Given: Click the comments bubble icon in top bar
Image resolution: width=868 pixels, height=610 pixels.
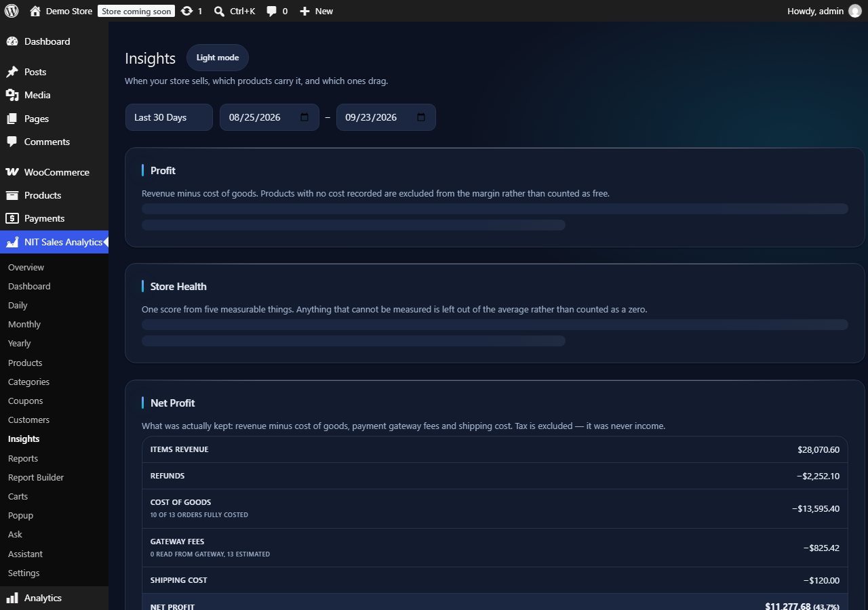Looking at the screenshot, I should tap(272, 12).
